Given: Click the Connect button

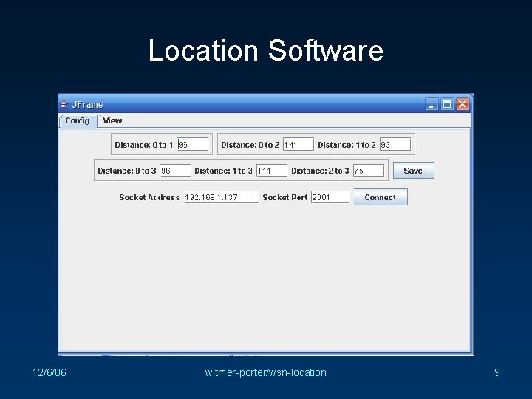Looking at the screenshot, I should [381, 197].
